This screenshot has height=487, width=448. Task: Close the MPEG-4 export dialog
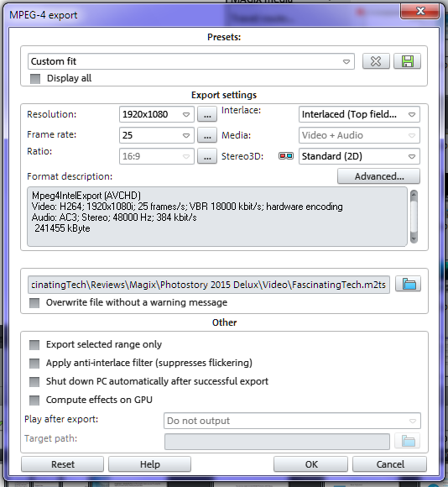[420, 11]
